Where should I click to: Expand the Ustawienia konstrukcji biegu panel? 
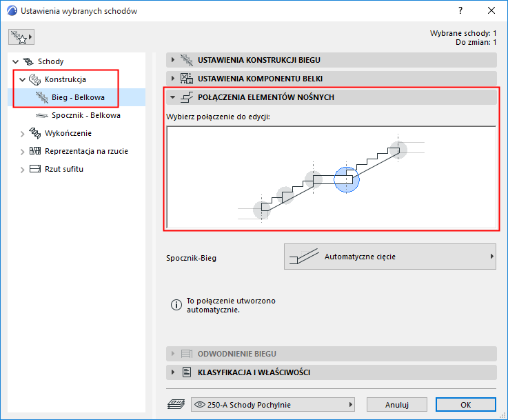[331, 60]
